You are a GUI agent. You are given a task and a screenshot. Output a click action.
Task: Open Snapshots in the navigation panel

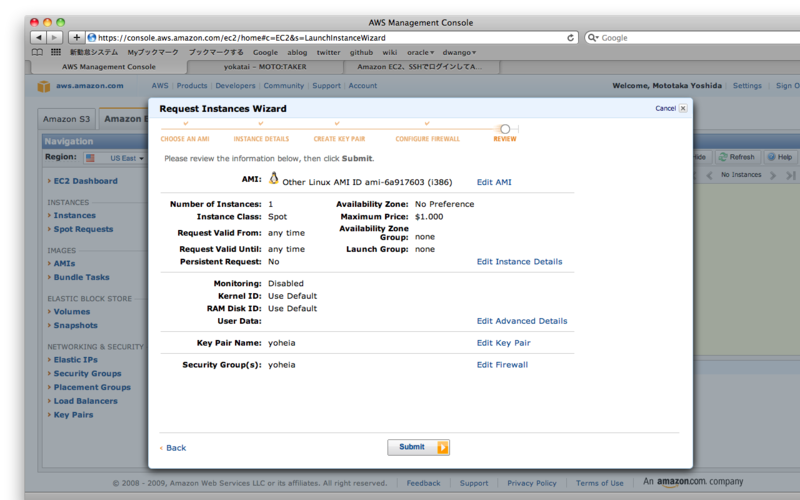point(76,325)
